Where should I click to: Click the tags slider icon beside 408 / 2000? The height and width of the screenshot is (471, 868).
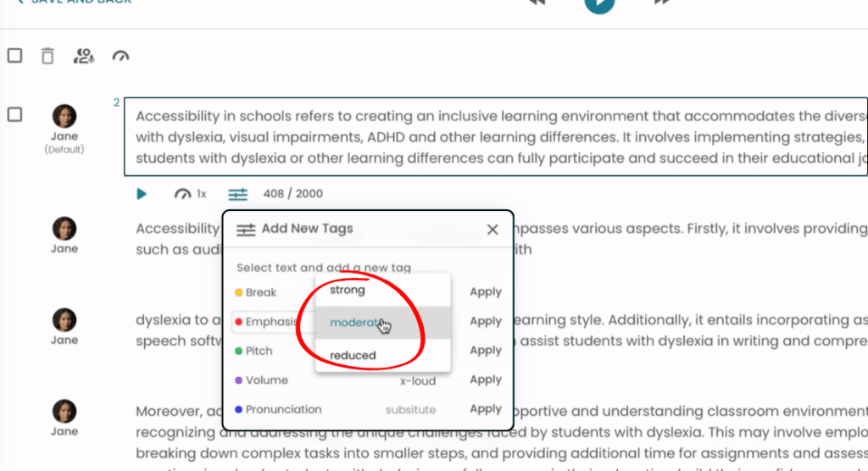[237, 194]
